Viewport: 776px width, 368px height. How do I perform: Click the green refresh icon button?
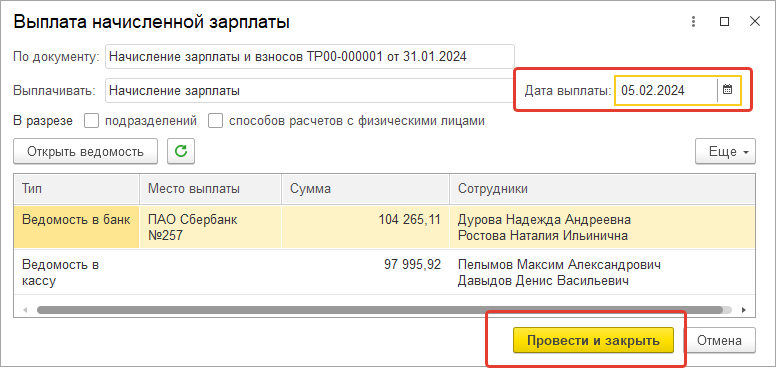click(x=181, y=151)
